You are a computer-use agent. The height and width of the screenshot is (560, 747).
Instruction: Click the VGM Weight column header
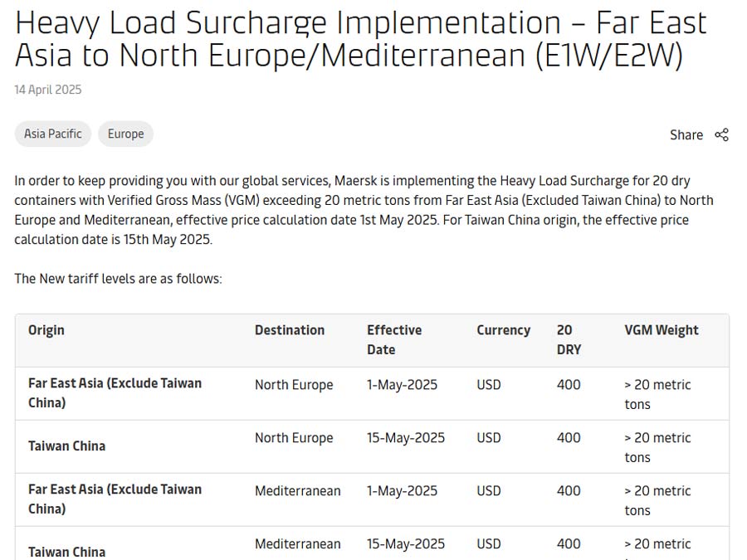662,330
